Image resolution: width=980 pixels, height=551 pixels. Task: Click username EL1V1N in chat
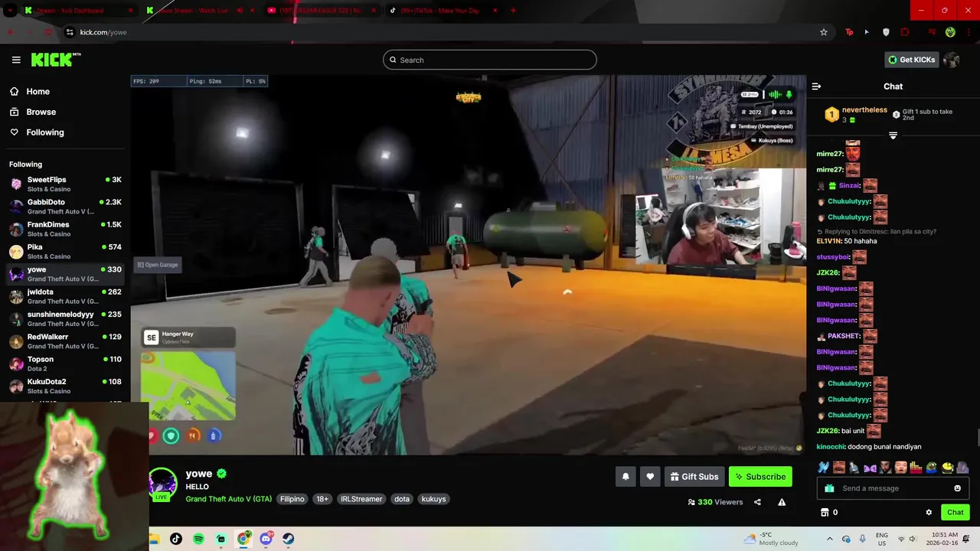pos(830,241)
